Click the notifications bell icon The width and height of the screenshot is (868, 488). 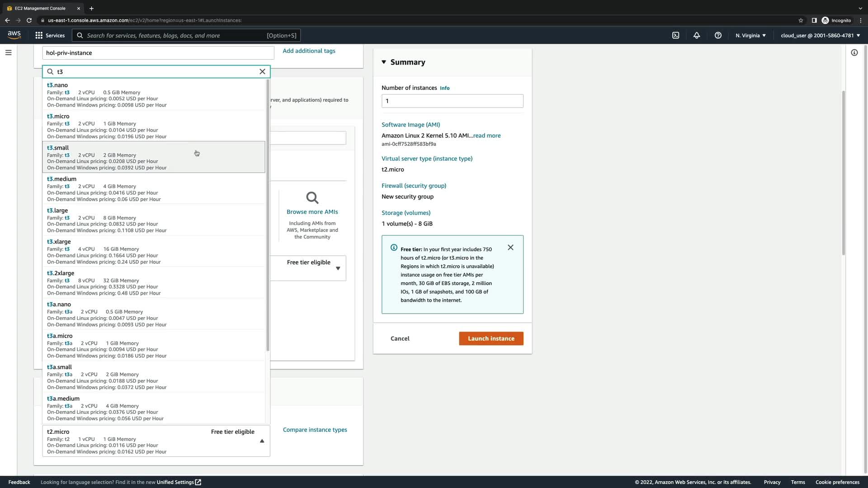click(697, 35)
